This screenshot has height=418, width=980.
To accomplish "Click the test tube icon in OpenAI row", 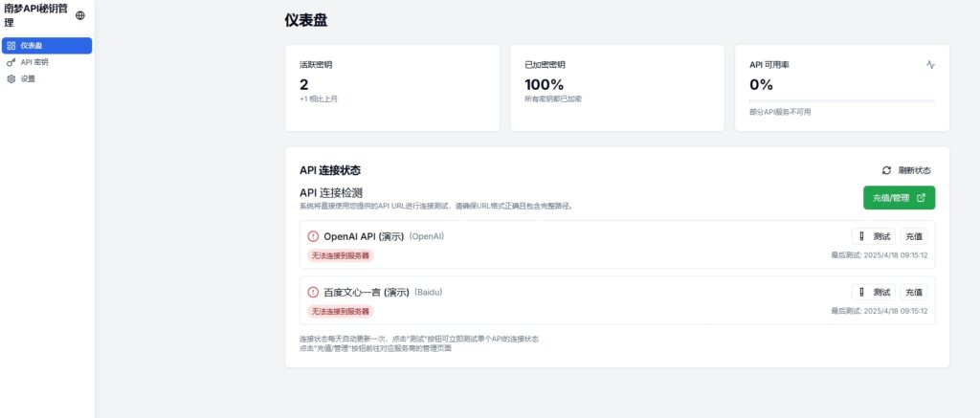I will click(x=862, y=236).
